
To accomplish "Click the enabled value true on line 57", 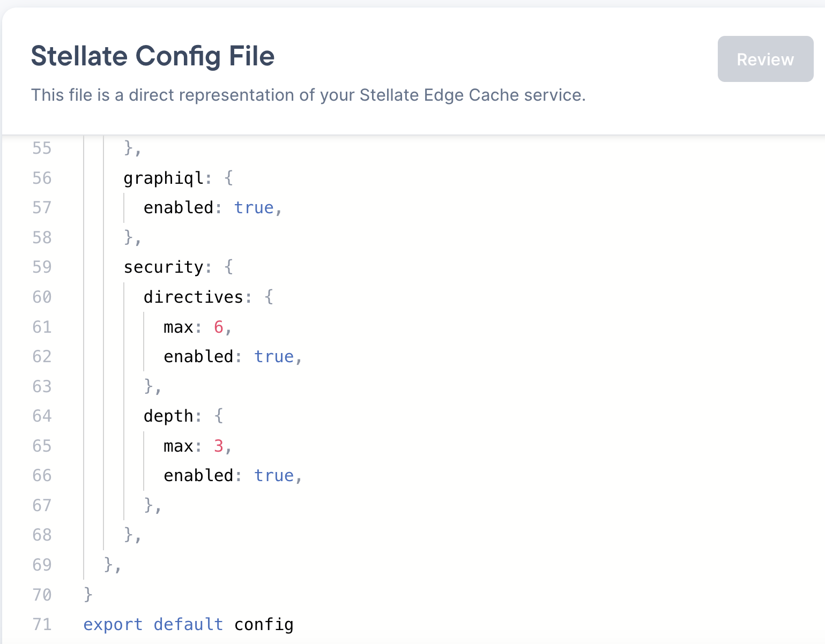I will tap(255, 208).
